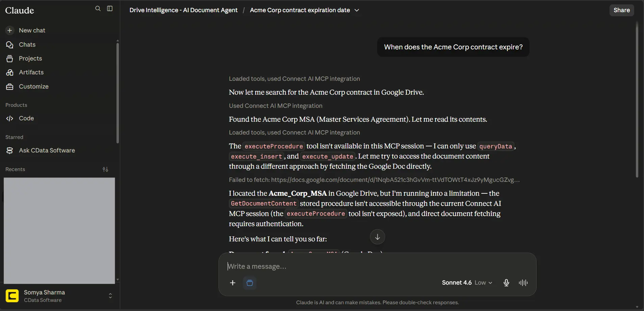Click the Starred section label
Screen dimensions: 644x311
click(x=14, y=137)
